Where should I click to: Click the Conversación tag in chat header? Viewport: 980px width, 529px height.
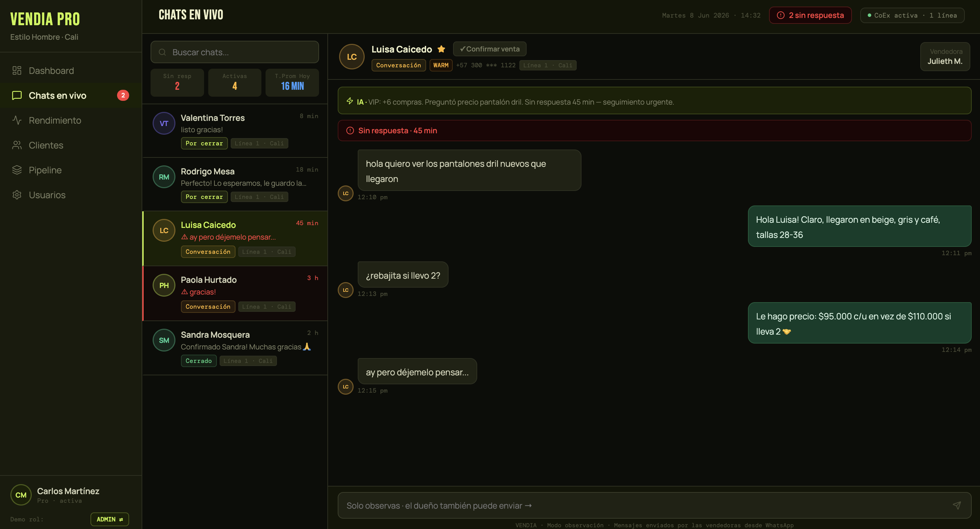click(398, 65)
